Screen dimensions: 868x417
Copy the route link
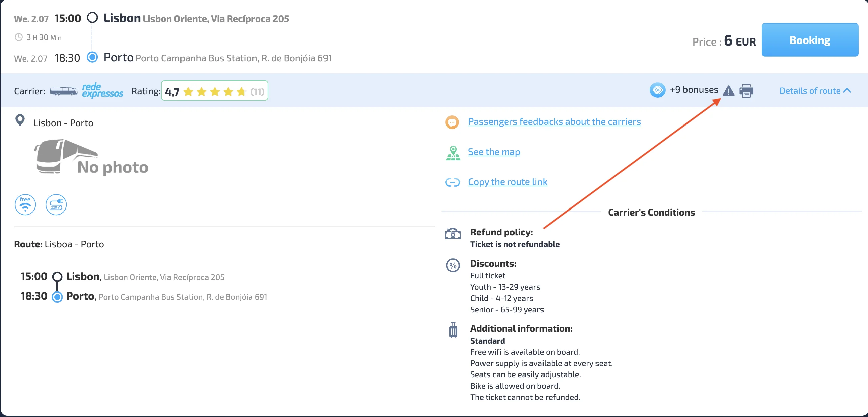click(x=507, y=182)
